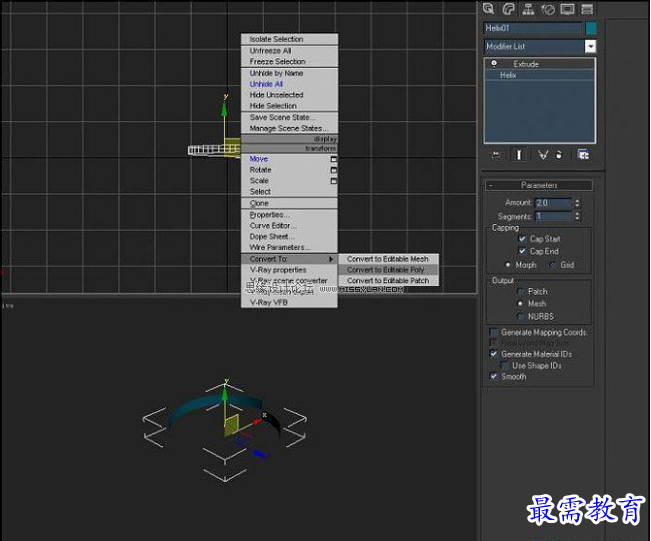The height and width of the screenshot is (541, 651).
Task: Click the Segments spinner arrows
Action: click(x=577, y=216)
